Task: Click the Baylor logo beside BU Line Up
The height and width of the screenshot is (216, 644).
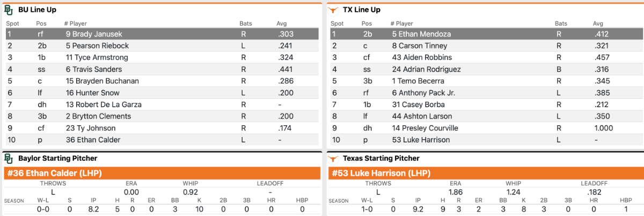Action: pyautogui.click(x=9, y=10)
